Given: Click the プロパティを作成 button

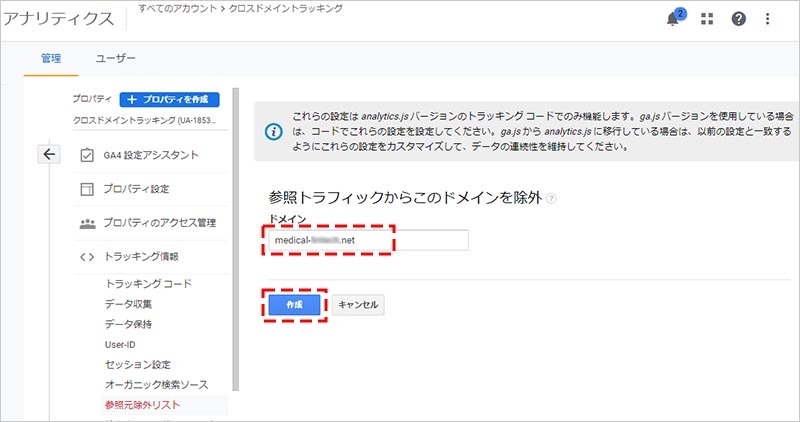Looking at the screenshot, I should [x=169, y=99].
